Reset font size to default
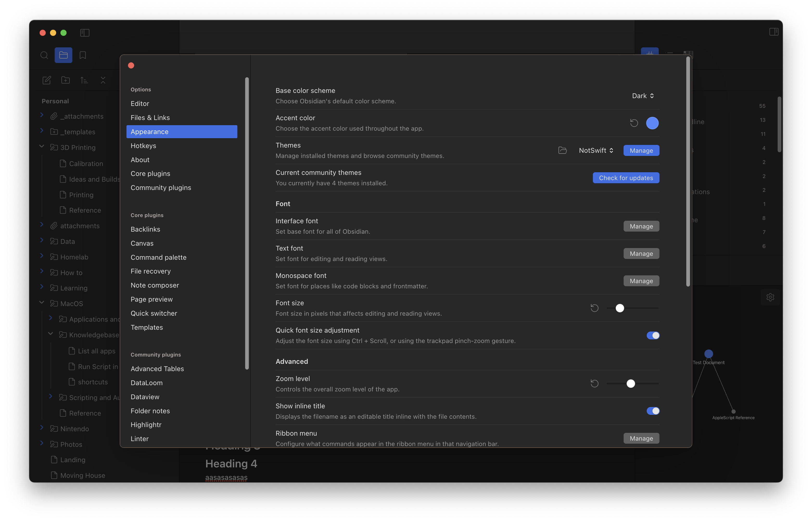812x521 pixels. 594,308
